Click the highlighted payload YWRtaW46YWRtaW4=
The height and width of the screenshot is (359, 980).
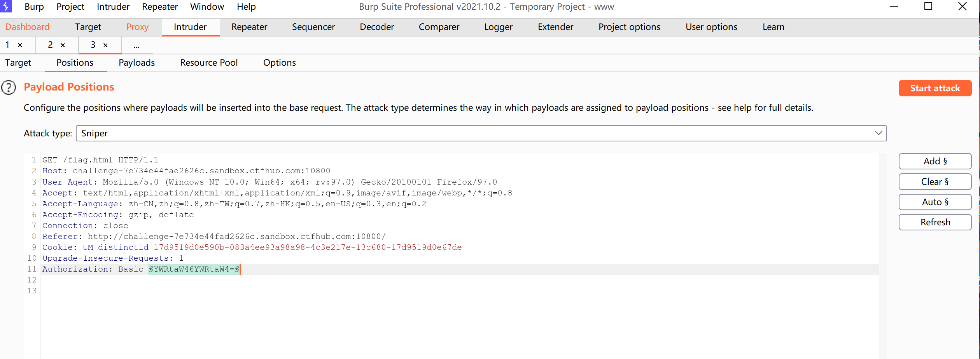point(194,269)
